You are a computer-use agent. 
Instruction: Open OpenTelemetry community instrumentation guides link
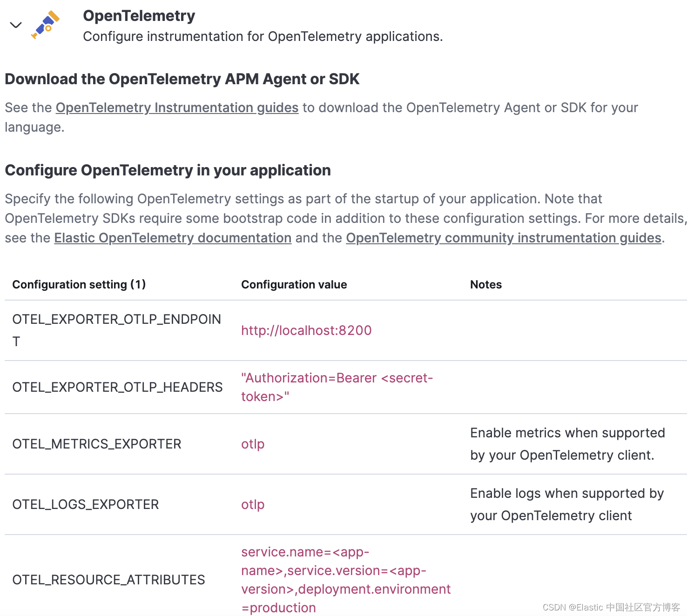click(x=504, y=238)
